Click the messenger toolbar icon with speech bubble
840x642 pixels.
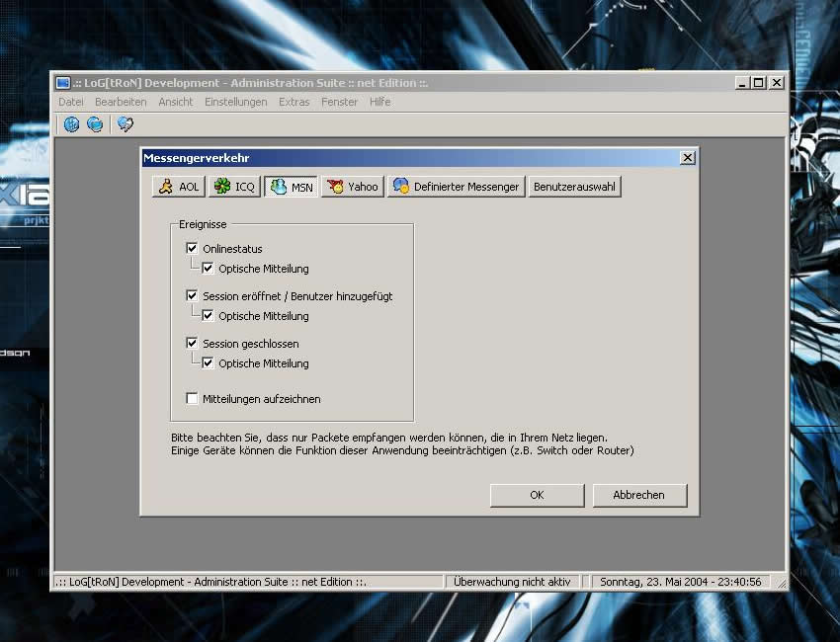(125, 124)
